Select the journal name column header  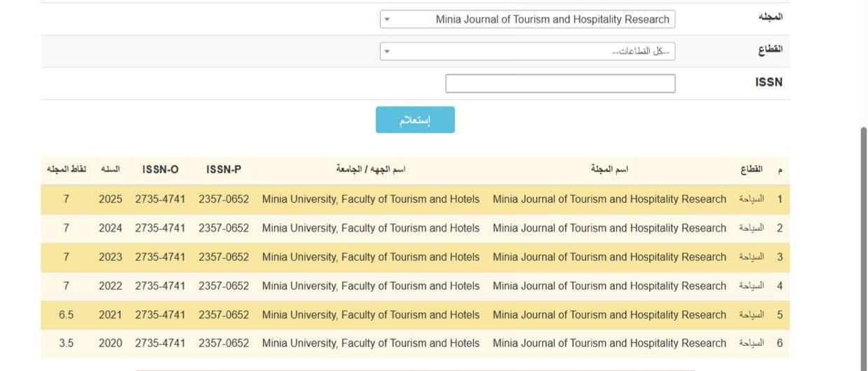tap(609, 169)
